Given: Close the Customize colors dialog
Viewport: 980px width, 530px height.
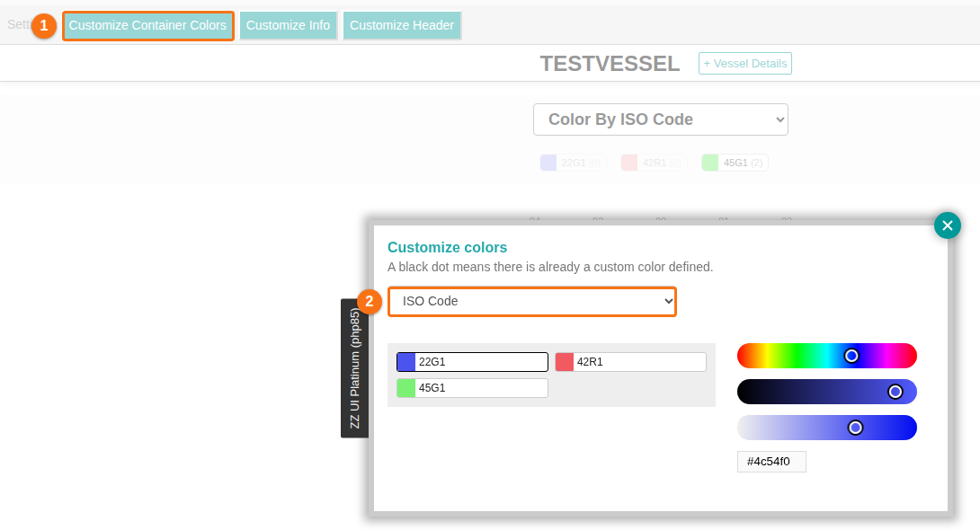Looking at the screenshot, I should (947, 225).
